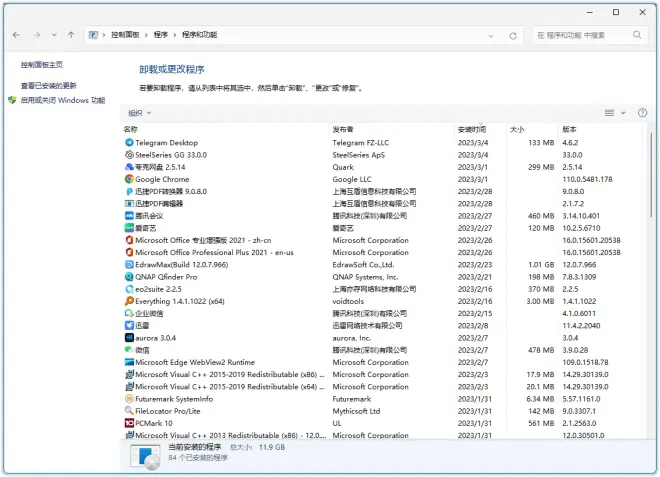Viewport: 660px width, 477px height.
Task: Select the PCMark 10 icon
Action: (129, 424)
